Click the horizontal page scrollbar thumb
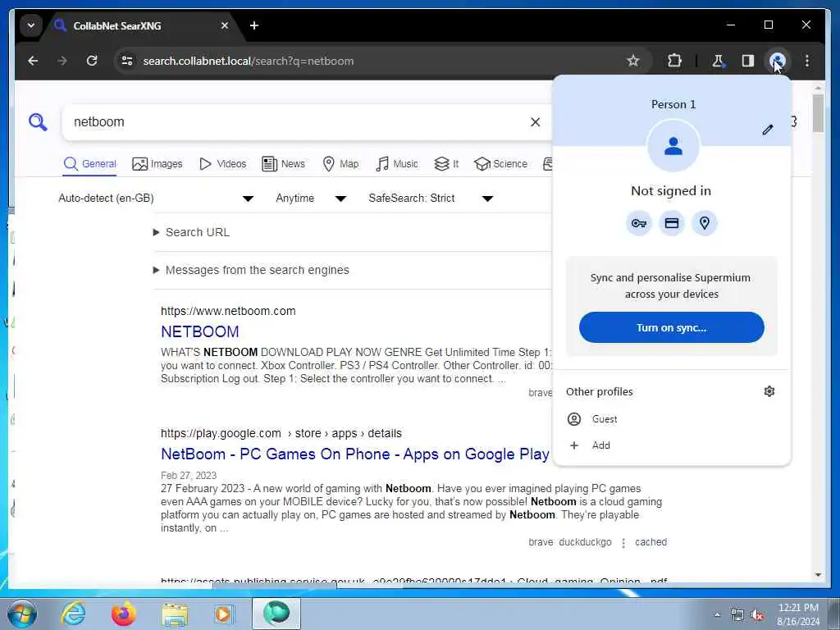Image resolution: width=840 pixels, height=630 pixels. [275, 584]
